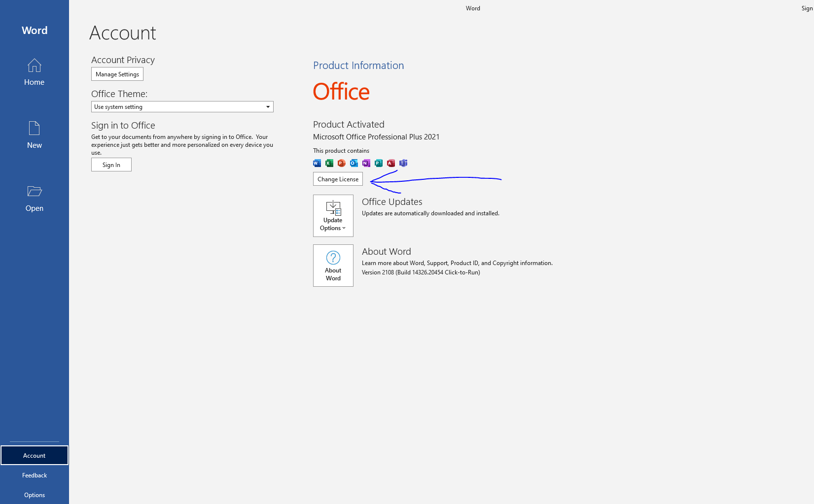Click the Outlook app icon in product list

point(354,163)
